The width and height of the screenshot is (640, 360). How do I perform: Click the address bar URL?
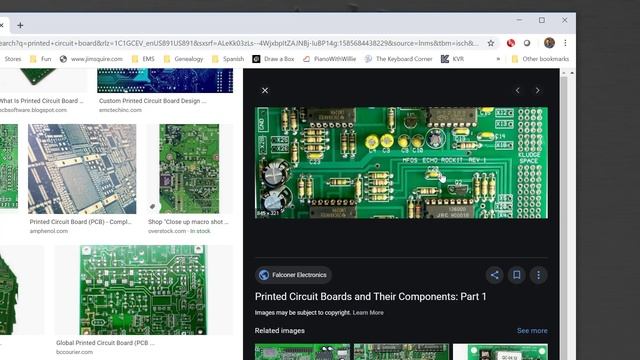[240, 43]
